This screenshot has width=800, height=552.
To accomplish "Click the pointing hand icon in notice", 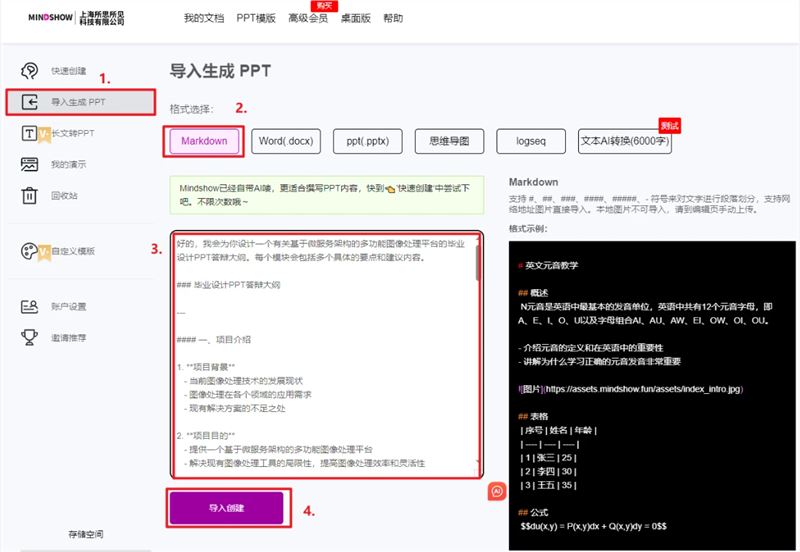I will tap(390, 189).
